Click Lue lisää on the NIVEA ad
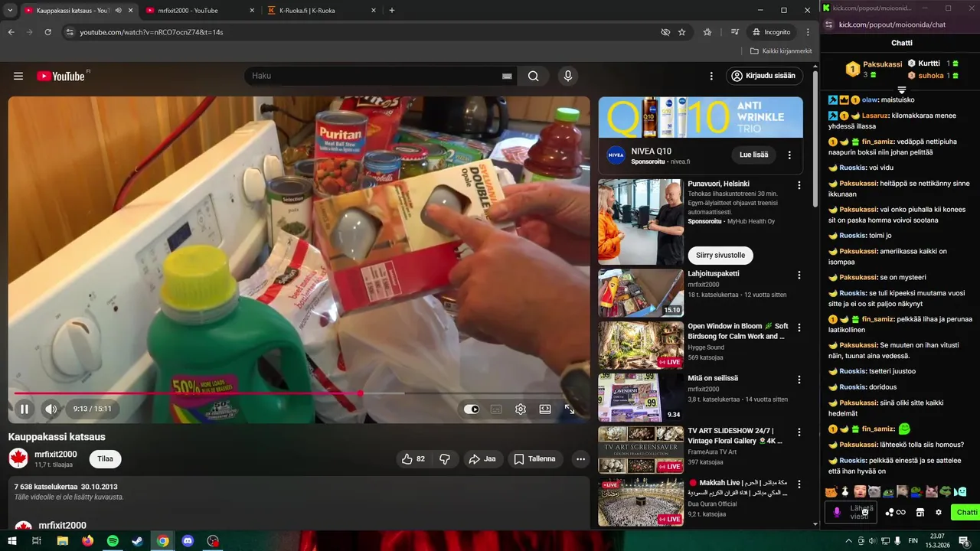 click(x=753, y=155)
